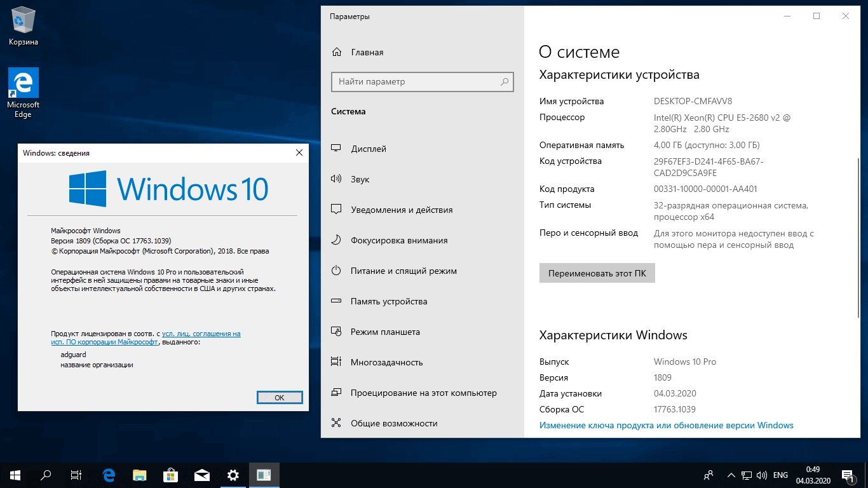The width and height of the screenshot is (868, 488).
Task: Close the Windows: сведения dialog
Action: tap(299, 153)
